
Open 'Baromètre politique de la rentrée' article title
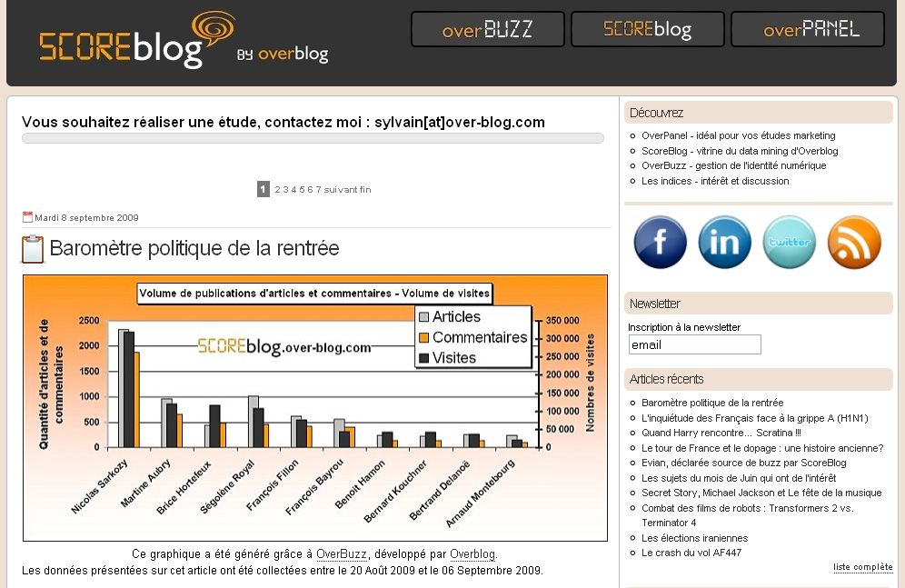194,248
